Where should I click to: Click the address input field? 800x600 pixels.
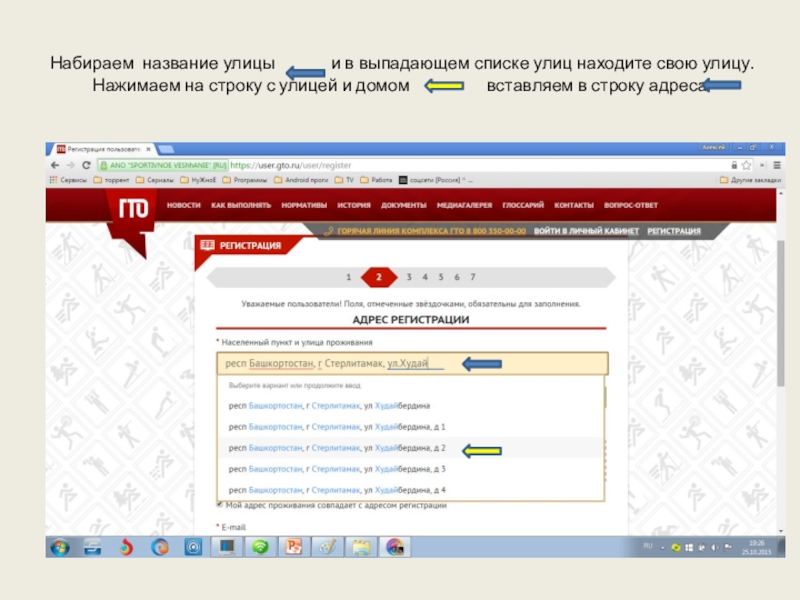[412, 363]
